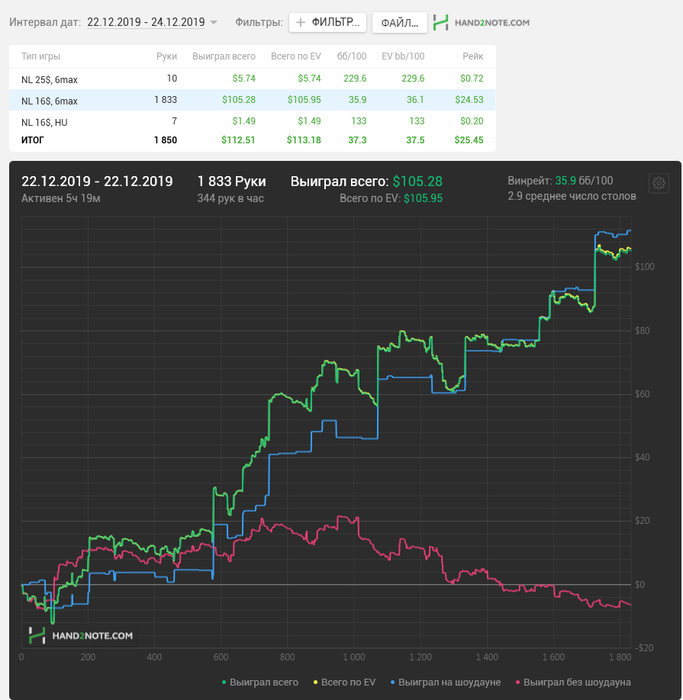Image resolution: width=683 pixels, height=700 pixels.
Task: Sort the table by 'Тип игры' column
Action: pos(38,56)
